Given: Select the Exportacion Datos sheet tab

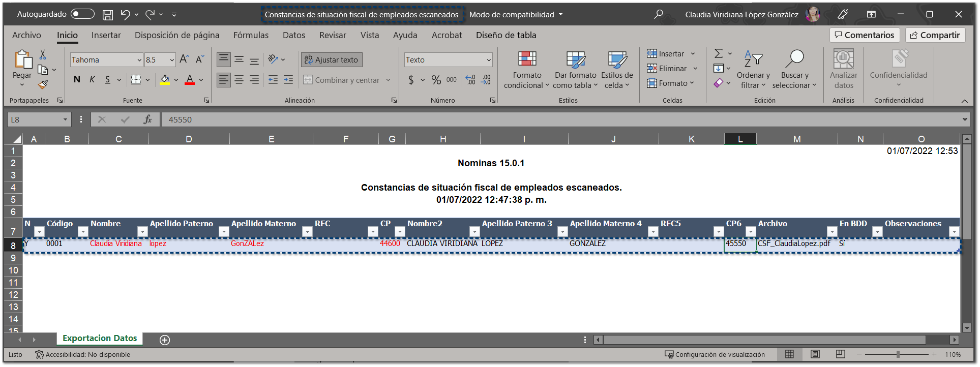Looking at the screenshot, I should tap(100, 339).
